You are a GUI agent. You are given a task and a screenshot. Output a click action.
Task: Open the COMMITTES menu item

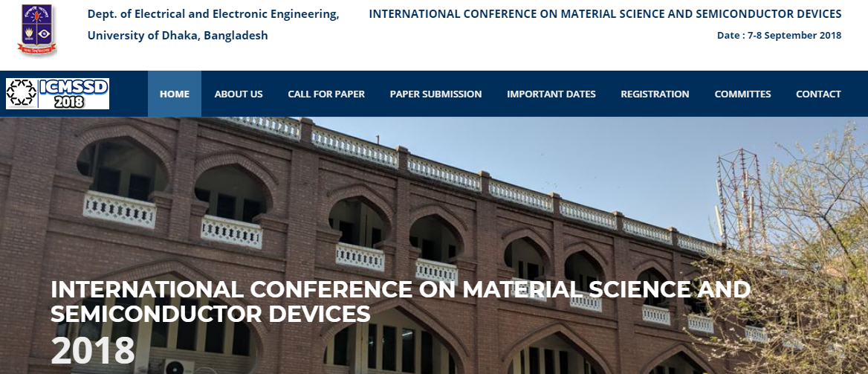point(742,94)
